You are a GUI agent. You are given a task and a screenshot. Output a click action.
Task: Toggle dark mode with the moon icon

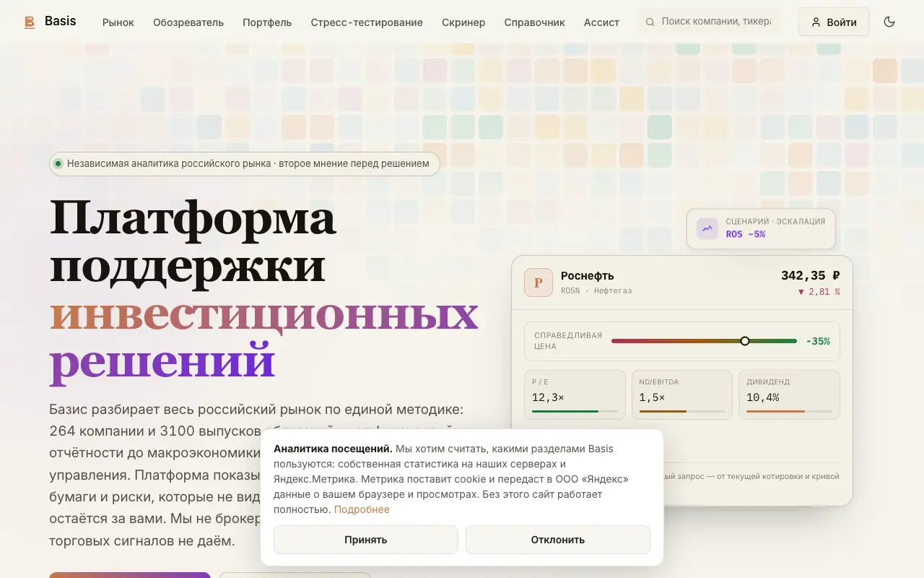pyautogui.click(x=889, y=22)
